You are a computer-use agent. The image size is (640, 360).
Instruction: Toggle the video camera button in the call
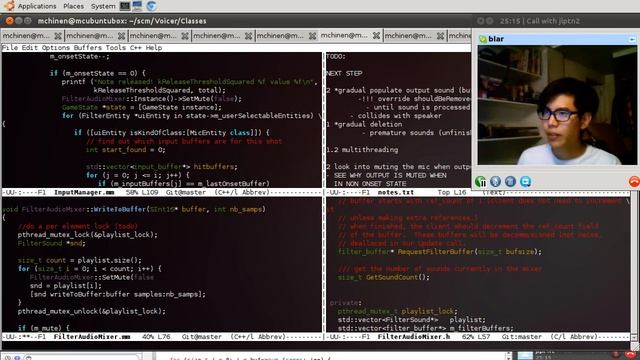(510, 181)
